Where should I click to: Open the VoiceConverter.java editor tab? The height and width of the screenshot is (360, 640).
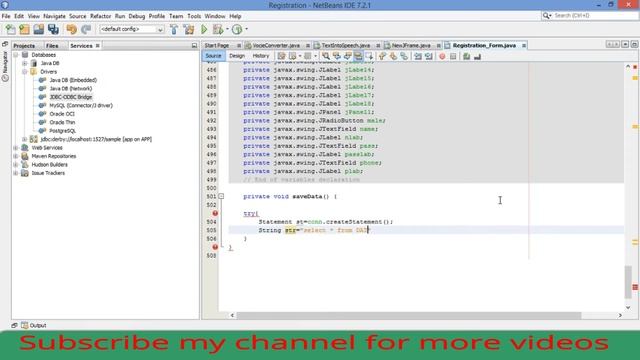[276, 45]
